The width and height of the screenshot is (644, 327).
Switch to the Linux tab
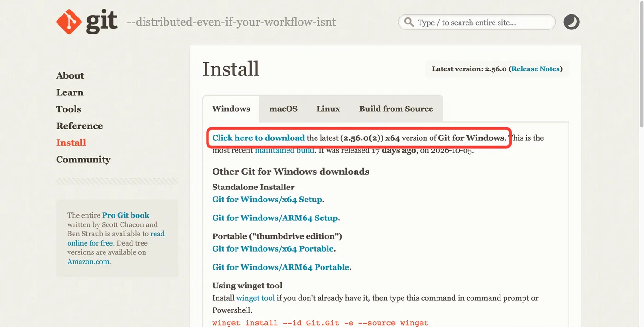click(x=328, y=109)
